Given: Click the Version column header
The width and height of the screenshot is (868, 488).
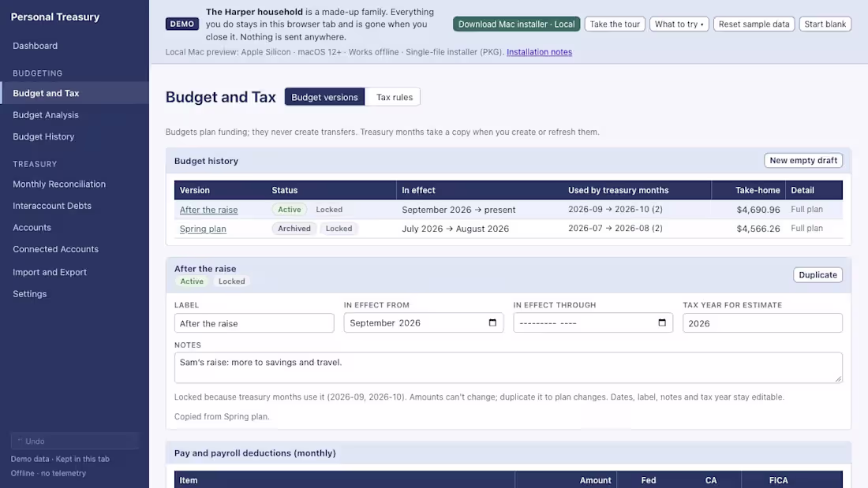Looking at the screenshot, I should [194, 190].
